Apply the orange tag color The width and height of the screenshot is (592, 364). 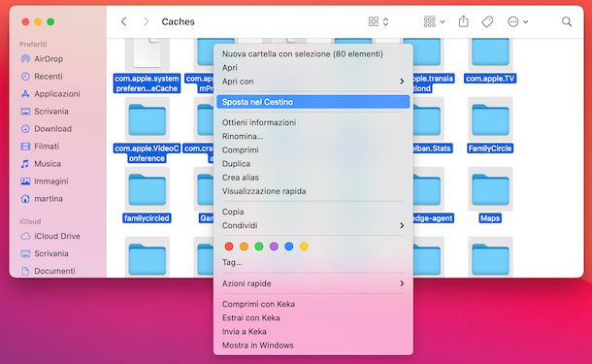(244, 247)
